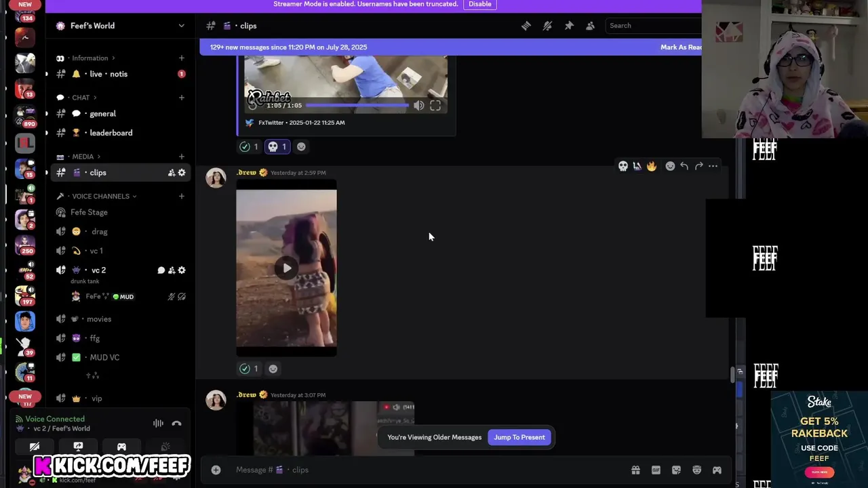
Task: React with skull from message hover toolbar
Action: [623, 166]
